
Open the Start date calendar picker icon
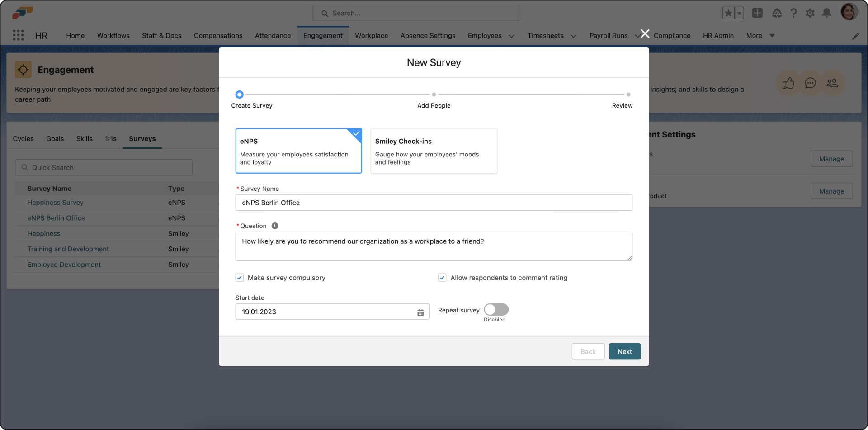point(421,312)
